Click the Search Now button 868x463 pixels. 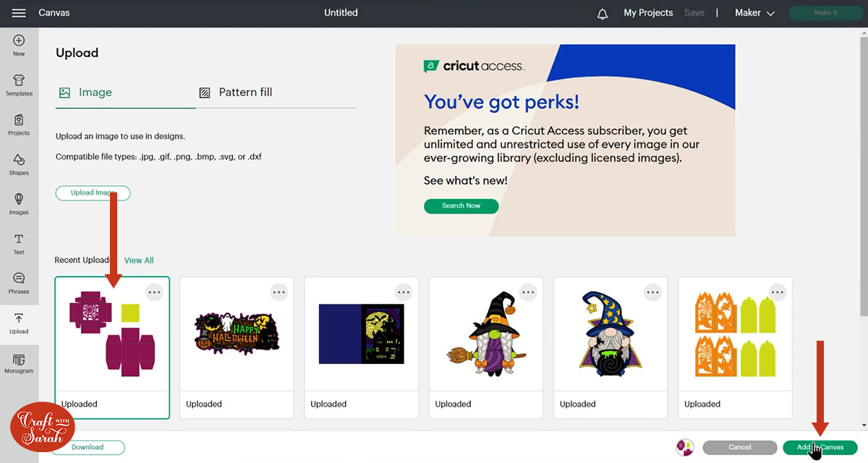[461, 206]
